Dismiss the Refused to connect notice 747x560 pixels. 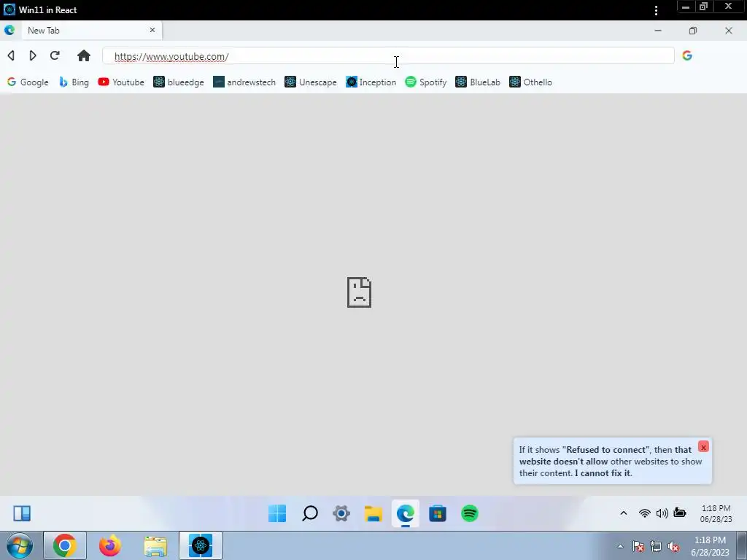click(x=703, y=447)
